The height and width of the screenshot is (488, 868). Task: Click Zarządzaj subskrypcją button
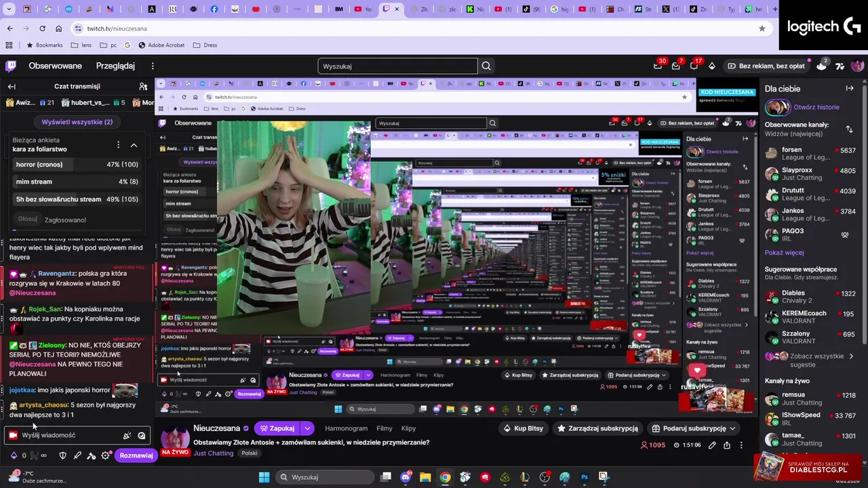(597, 428)
